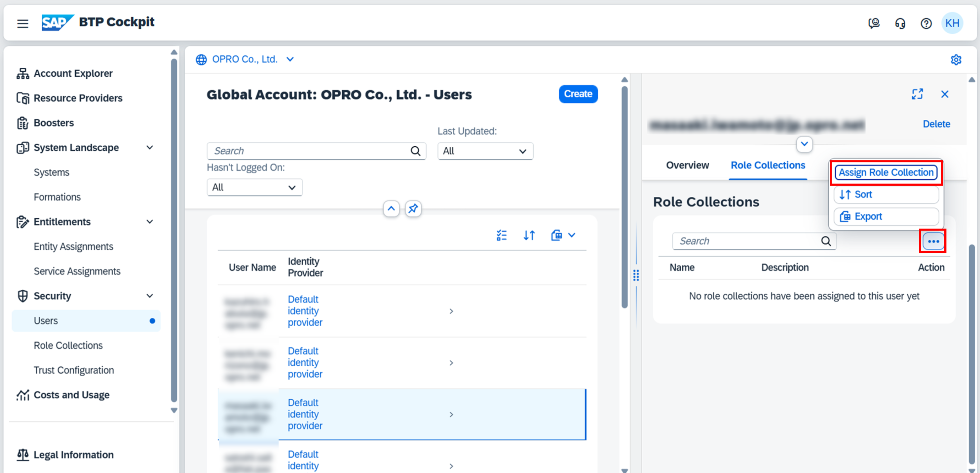Open the settings gear icon
The image size is (980, 473).
point(956,60)
